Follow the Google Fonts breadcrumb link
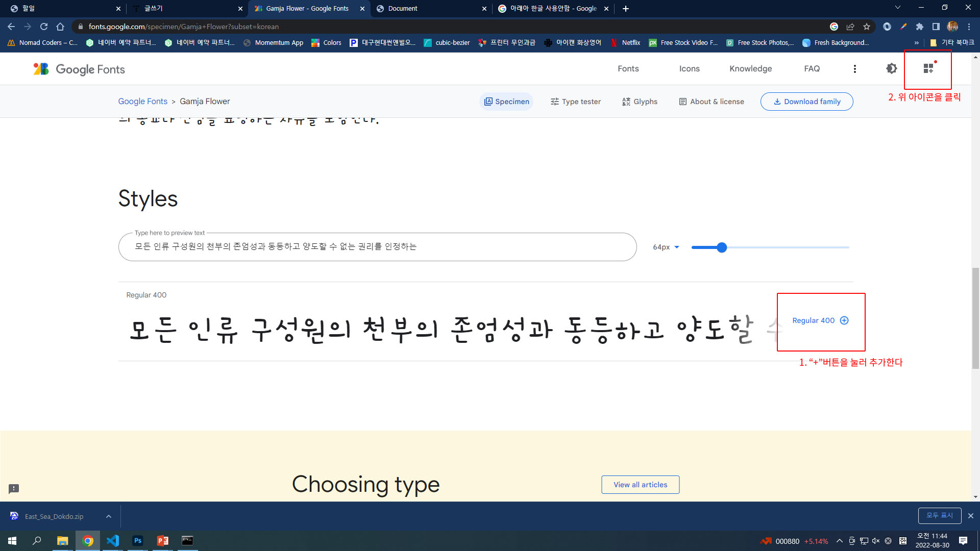This screenshot has height=551, width=980. pos(142,102)
